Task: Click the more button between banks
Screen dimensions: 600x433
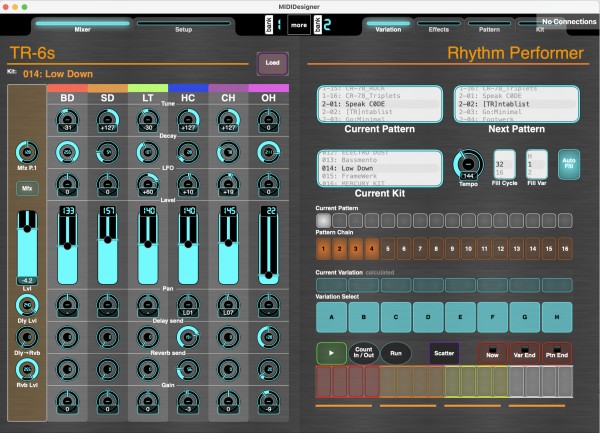Action: pyautogui.click(x=299, y=25)
